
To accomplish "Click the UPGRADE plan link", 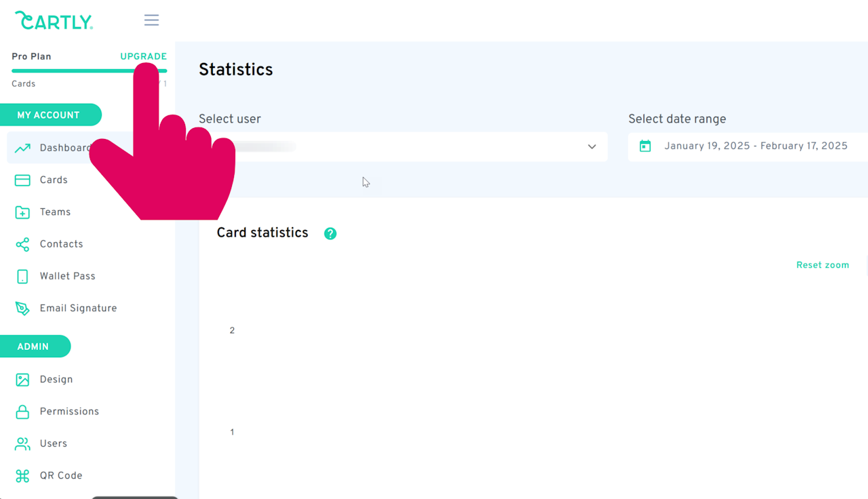I will point(143,56).
